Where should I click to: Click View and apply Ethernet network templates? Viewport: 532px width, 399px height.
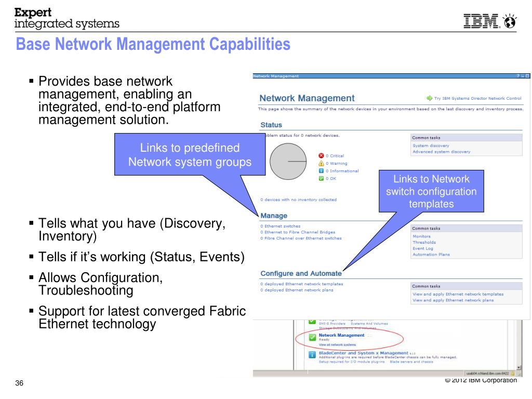(458, 294)
